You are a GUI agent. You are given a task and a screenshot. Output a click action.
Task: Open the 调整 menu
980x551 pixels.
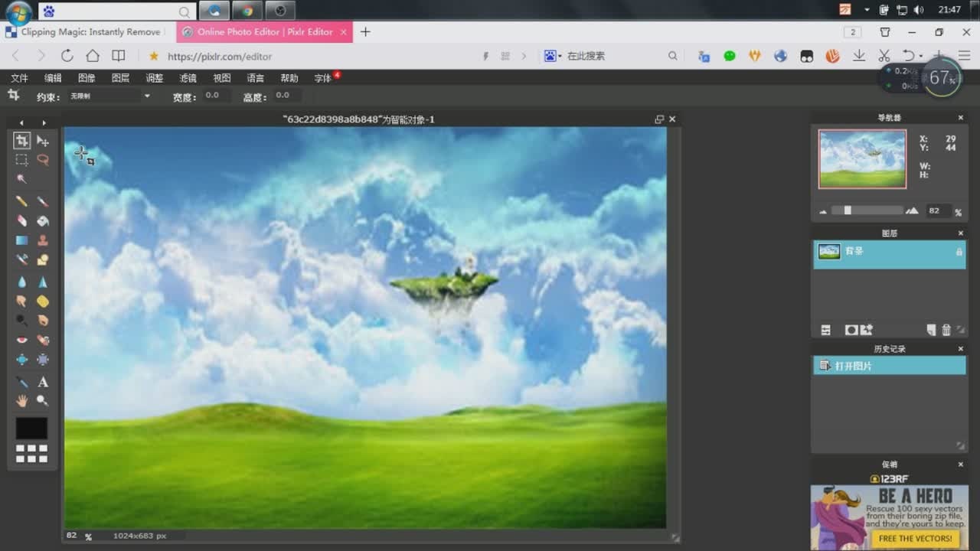(154, 78)
